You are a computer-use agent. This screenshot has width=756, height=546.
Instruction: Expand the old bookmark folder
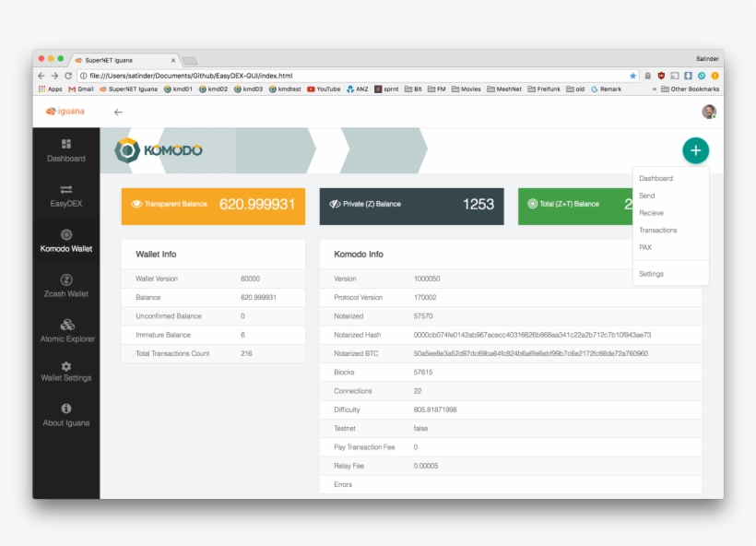[575, 89]
